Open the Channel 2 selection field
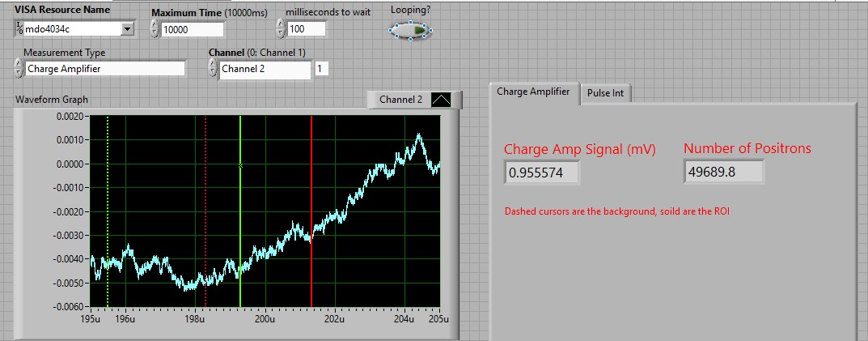Image resolution: width=868 pixels, height=341 pixels. [265, 69]
